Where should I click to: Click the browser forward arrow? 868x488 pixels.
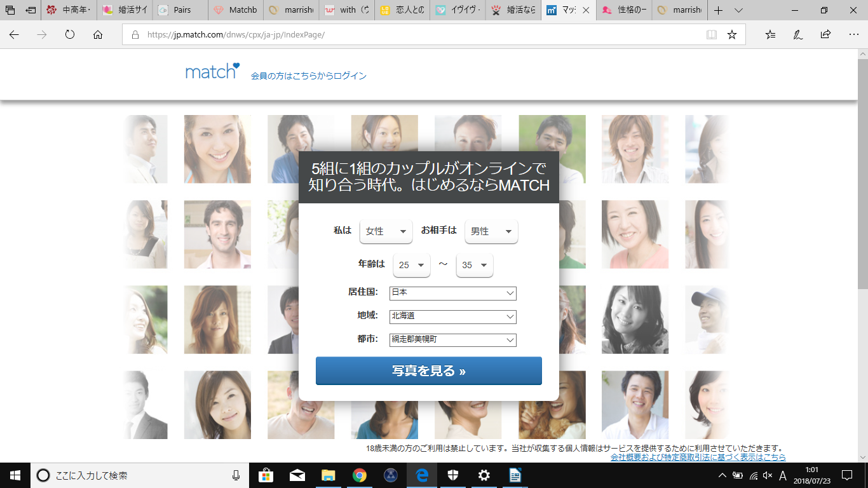click(42, 35)
